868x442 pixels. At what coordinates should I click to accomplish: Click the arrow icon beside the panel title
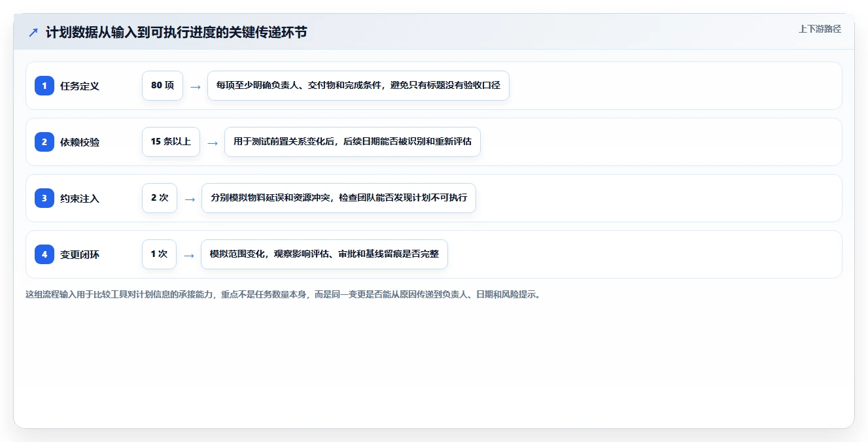(x=33, y=32)
